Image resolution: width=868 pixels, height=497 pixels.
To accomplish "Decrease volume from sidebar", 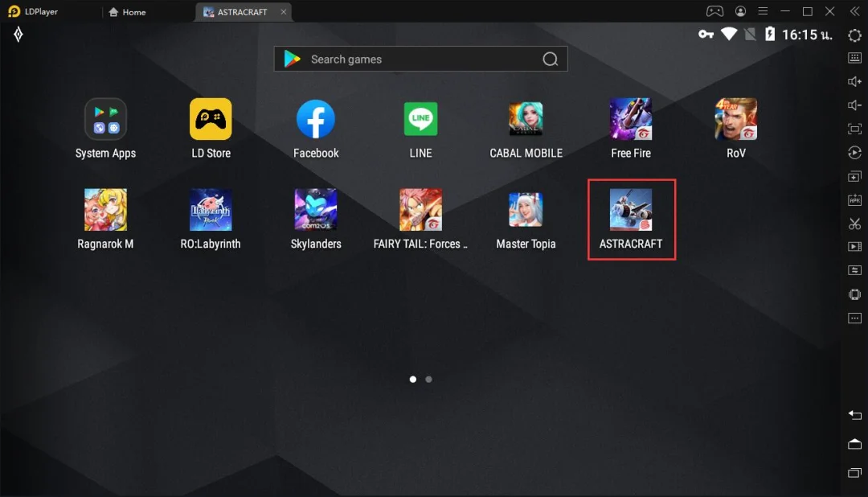I will [854, 105].
